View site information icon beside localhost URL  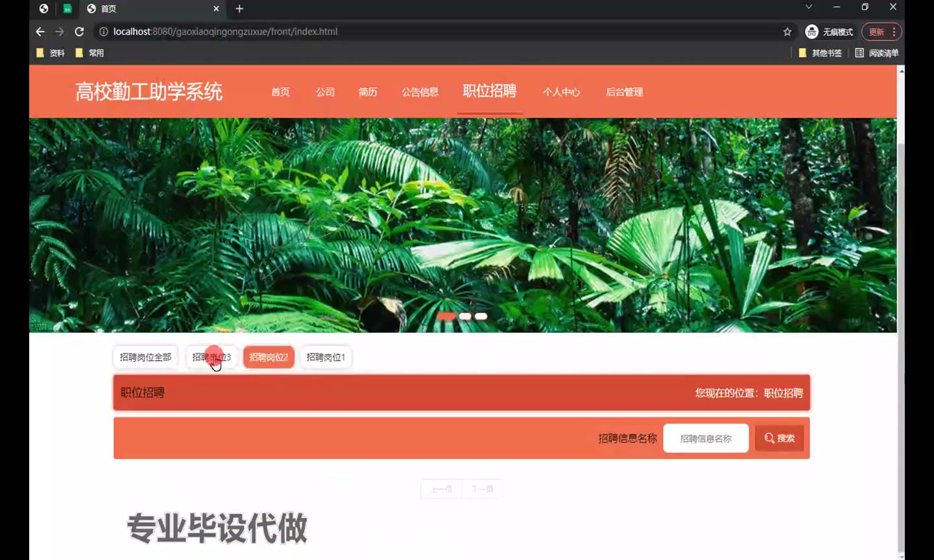[x=103, y=32]
